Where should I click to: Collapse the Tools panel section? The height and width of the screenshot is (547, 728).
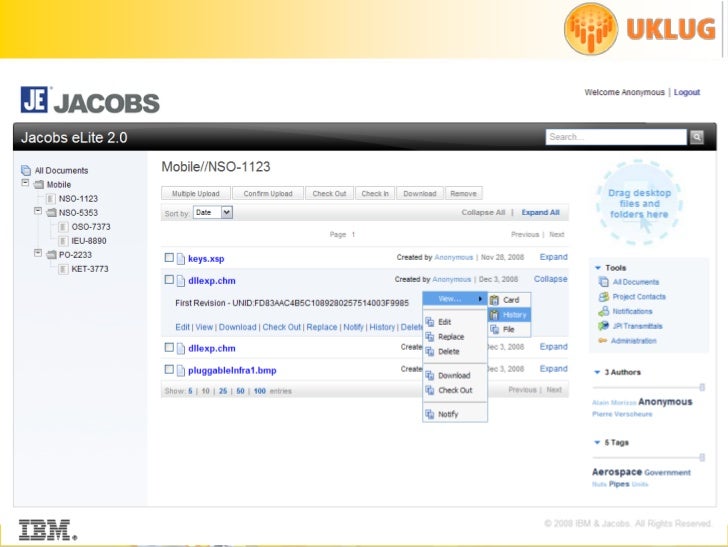(x=598, y=268)
